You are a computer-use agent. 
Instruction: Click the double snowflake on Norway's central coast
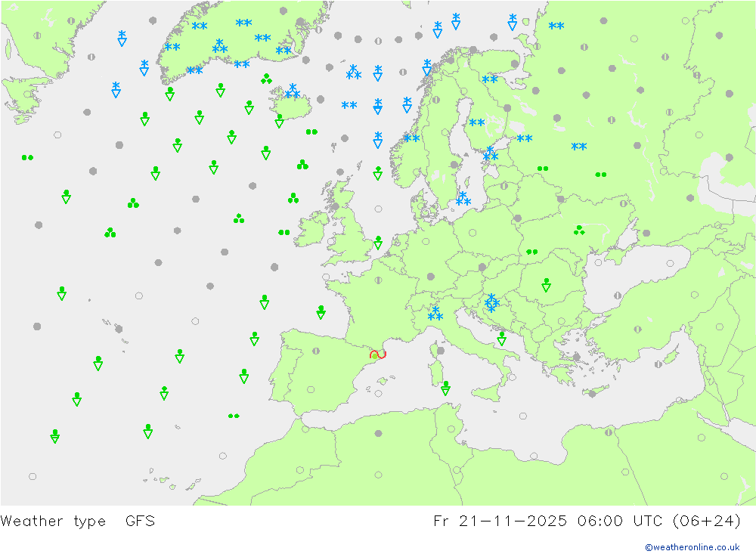point(411,138)
